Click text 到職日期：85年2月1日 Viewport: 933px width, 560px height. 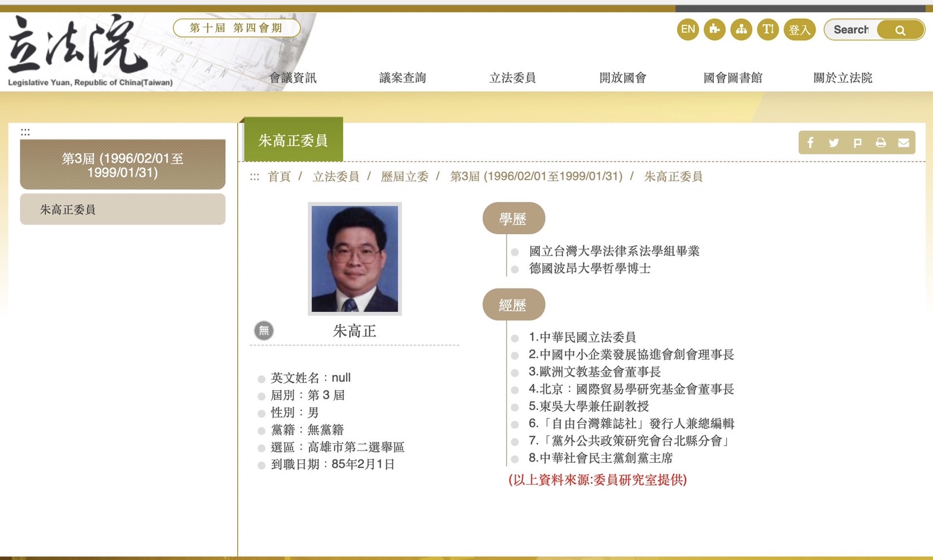coord(333,465)
